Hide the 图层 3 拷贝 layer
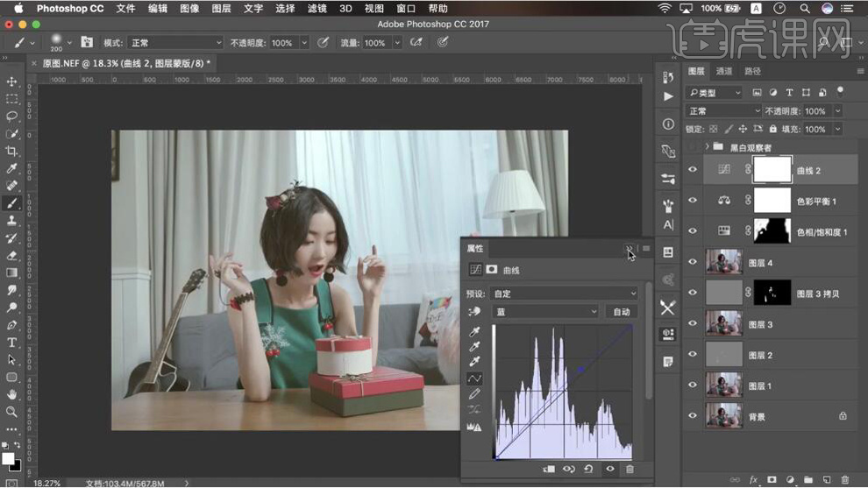This screenshot has height=488, width=868. click(693, 293)
